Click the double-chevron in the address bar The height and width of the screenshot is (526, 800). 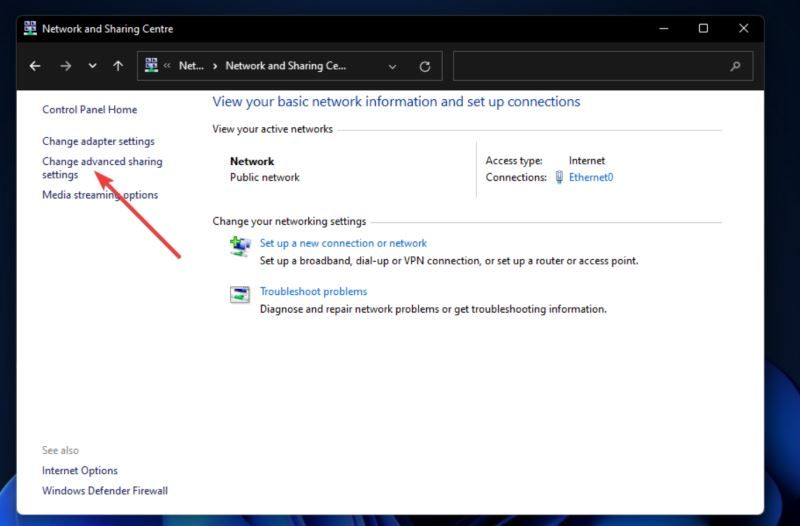[168, 66]
